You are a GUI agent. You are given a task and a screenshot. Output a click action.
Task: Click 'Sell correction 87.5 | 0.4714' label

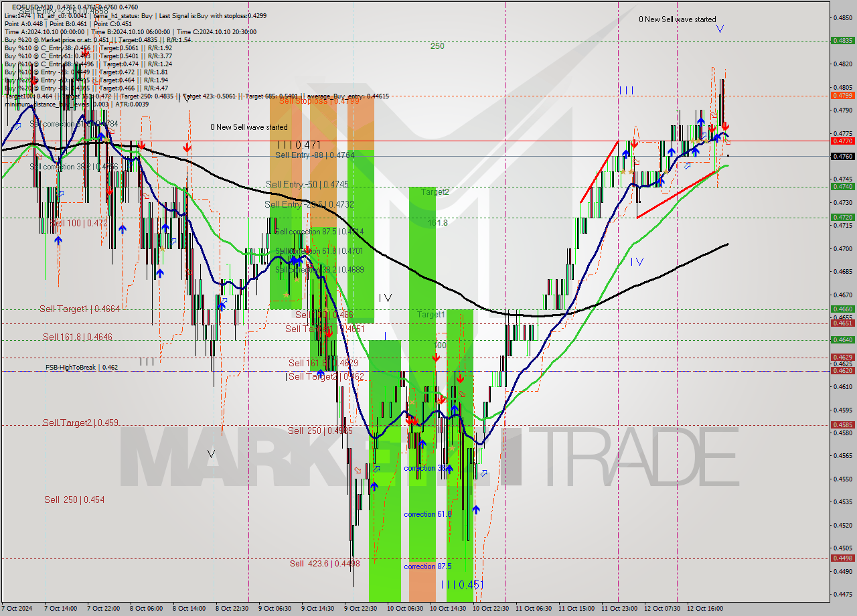(319, 231)
